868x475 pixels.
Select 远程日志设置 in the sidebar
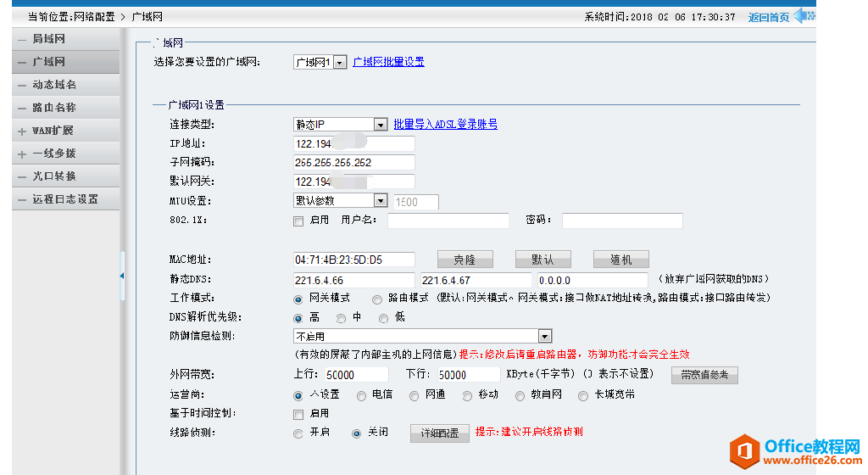click(65, 199)
